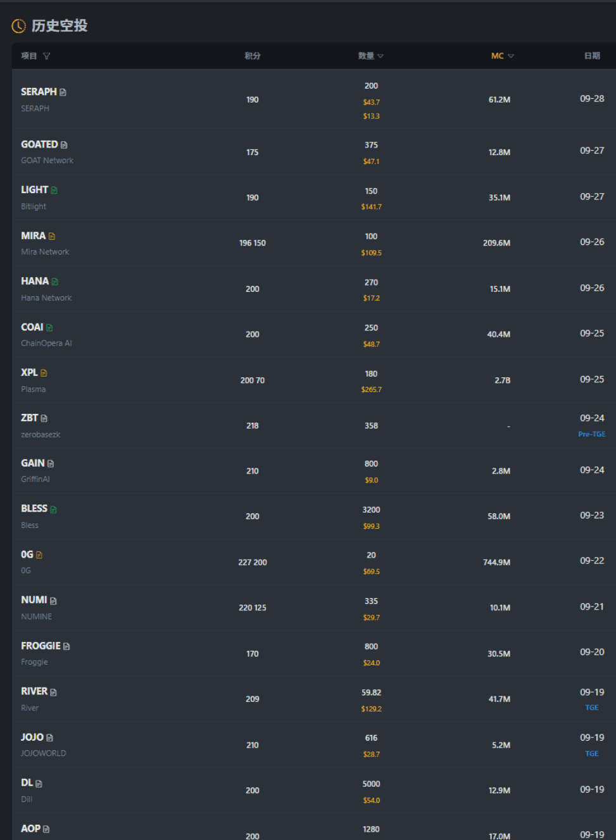This screenshot has height=840, width=616.
Task: Open the GOATED project name
Action: 39,144
